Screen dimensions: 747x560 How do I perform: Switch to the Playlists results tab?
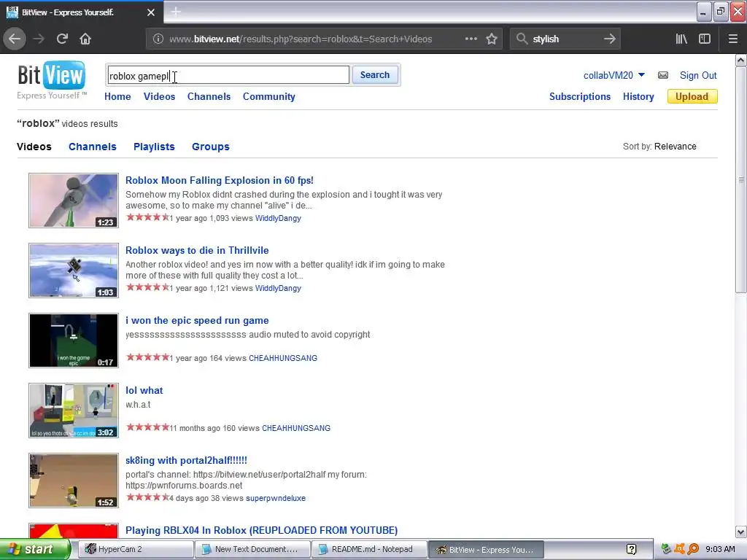[154, 147]
